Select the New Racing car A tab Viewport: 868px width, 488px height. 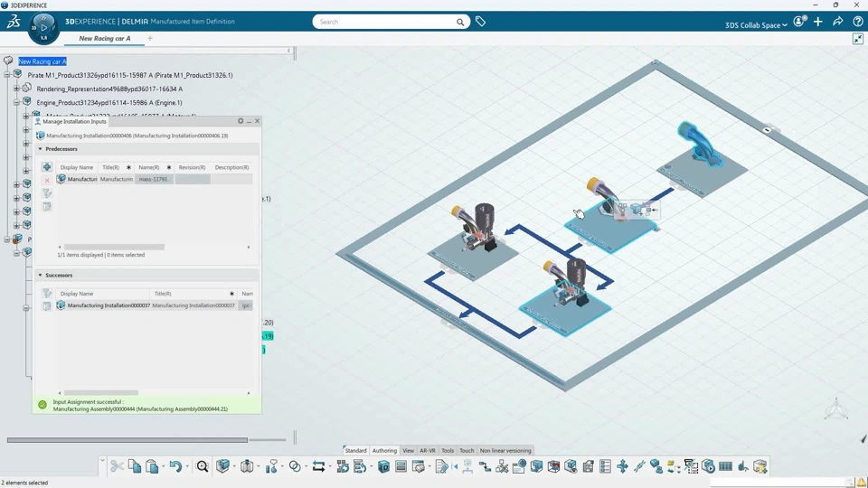tap(105, 38)
